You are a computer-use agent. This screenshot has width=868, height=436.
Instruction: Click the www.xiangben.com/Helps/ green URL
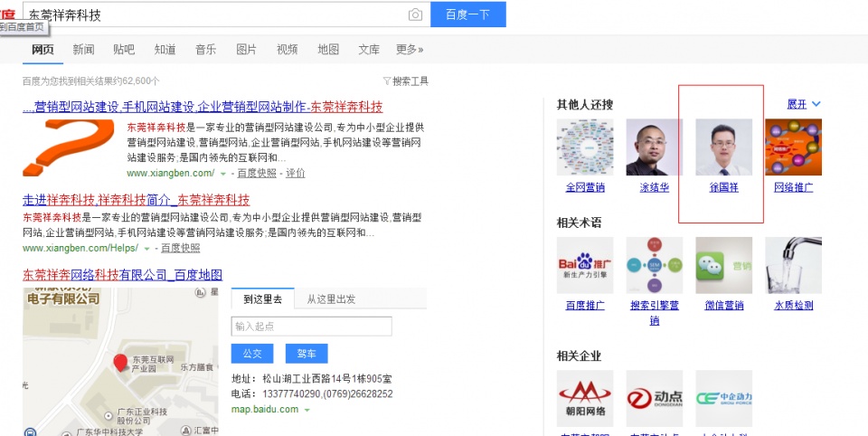[x=80, y=248]
